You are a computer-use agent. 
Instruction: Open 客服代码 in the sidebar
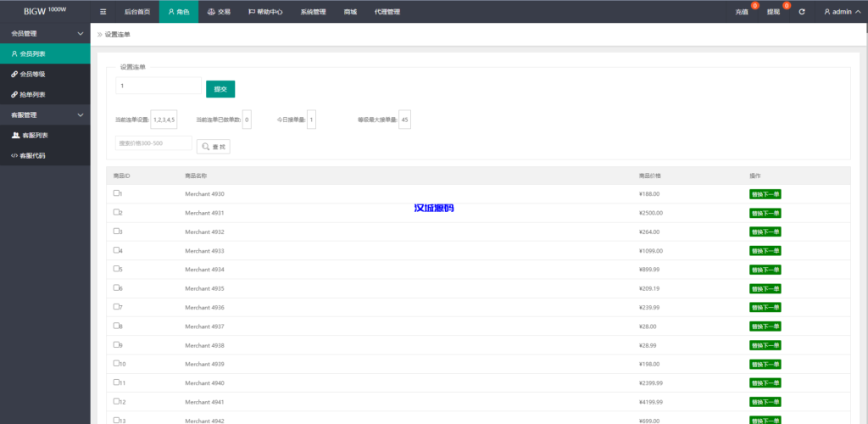point(32,155)
